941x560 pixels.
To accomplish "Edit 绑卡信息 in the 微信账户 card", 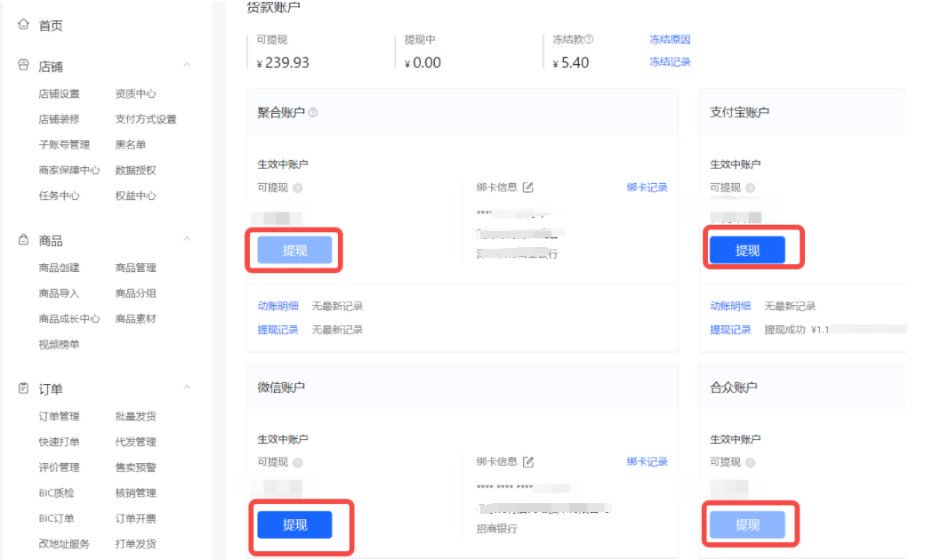I will pyautogui.click(x=528, y=461).
